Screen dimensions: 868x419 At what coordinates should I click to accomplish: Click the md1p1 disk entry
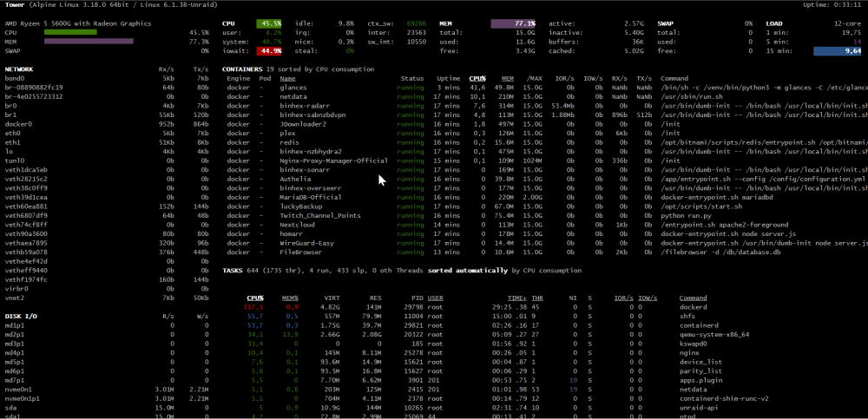[x=15, y=325]
